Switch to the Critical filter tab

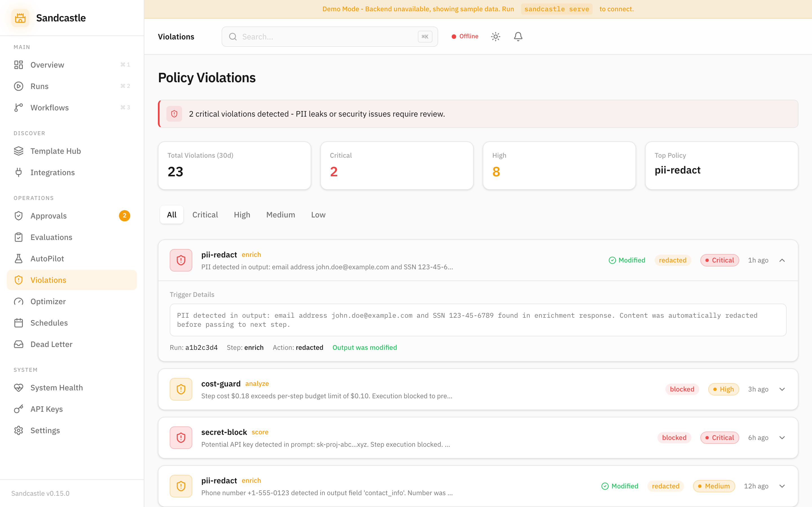(x=205, y=215)
